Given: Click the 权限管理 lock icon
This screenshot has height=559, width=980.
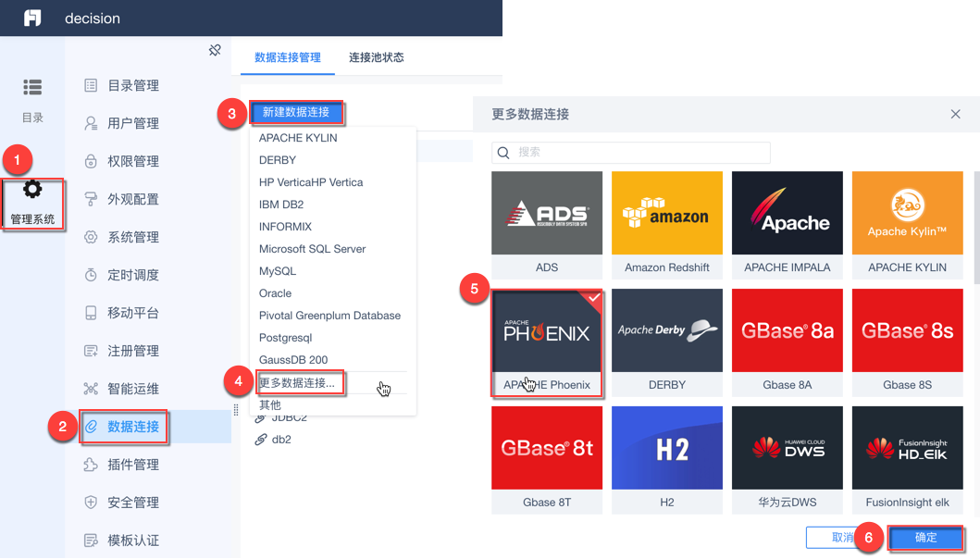Looking at the screenshot, I should click(x=91, y=161).
